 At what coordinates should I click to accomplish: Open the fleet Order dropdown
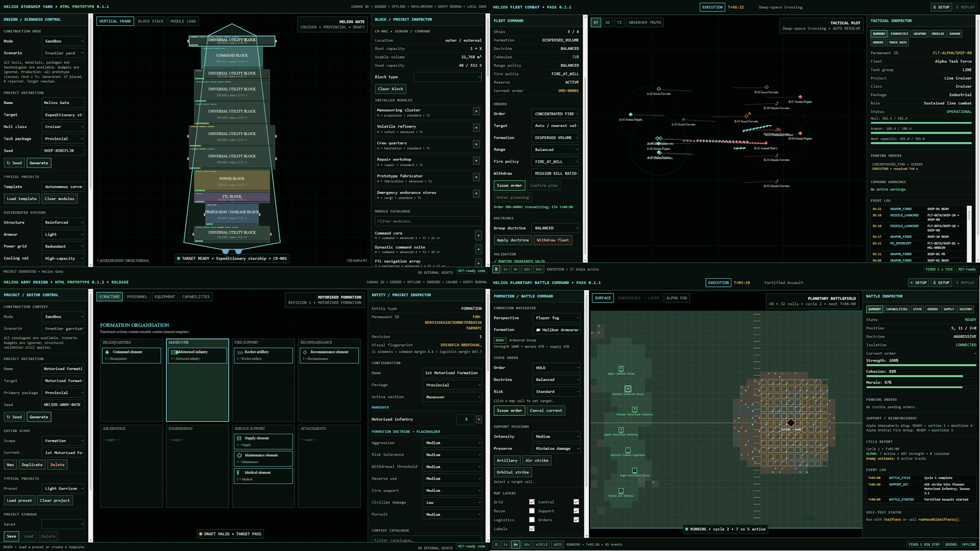click(556, 114)
